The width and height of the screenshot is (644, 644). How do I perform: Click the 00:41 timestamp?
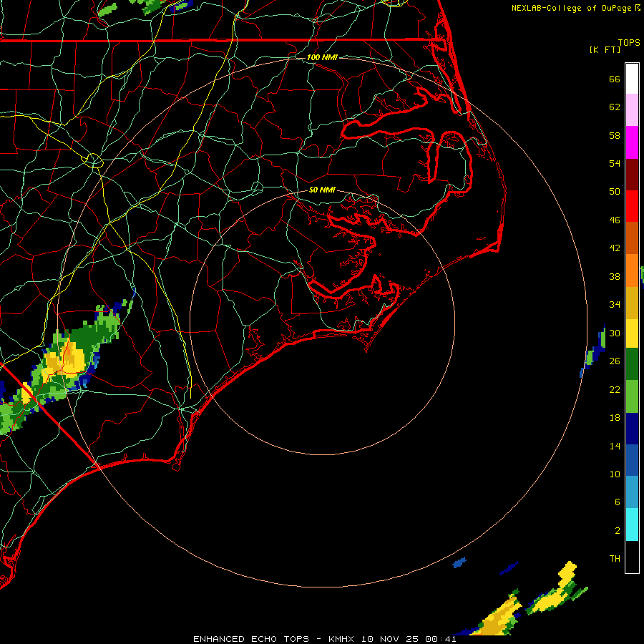pos(441,639)
